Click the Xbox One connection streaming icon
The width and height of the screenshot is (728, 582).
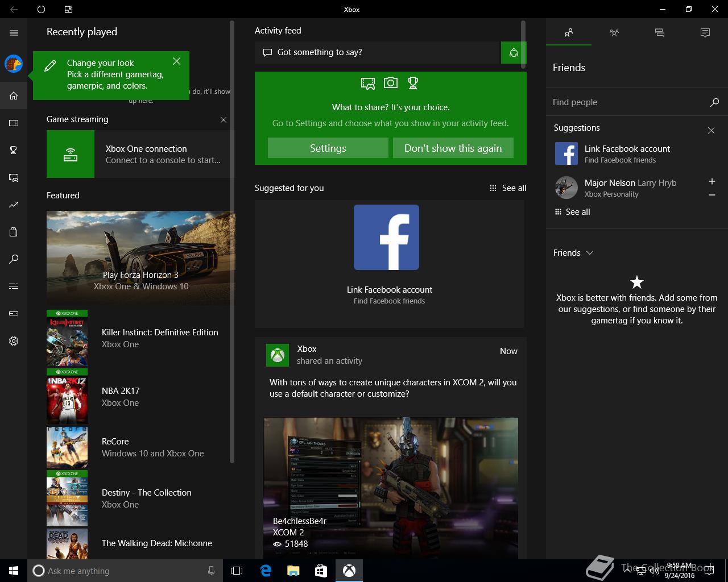click(71, 154)
